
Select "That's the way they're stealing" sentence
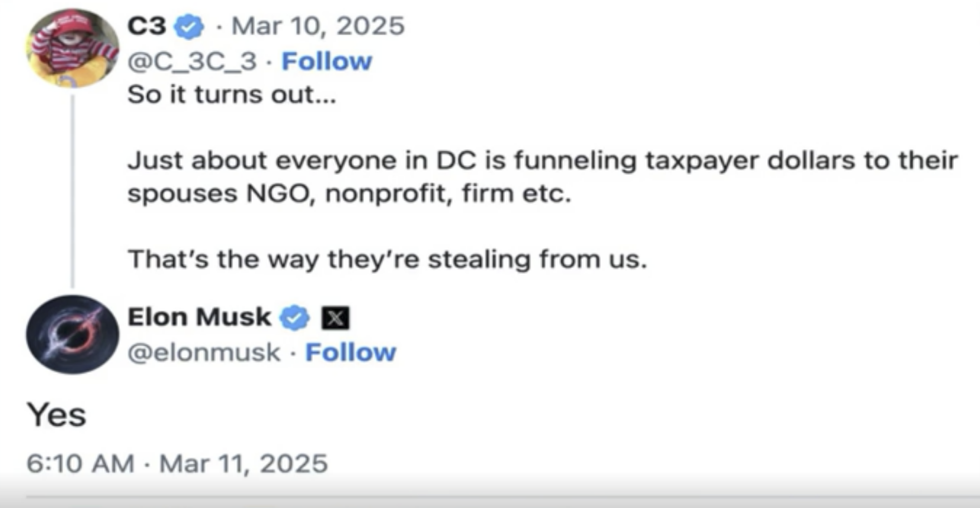click(387, 259)
